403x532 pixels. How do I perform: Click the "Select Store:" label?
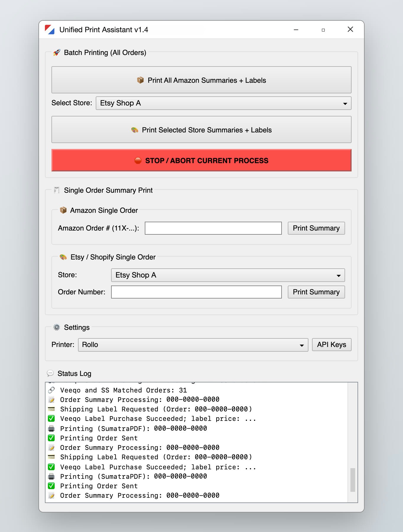point(72,103)
